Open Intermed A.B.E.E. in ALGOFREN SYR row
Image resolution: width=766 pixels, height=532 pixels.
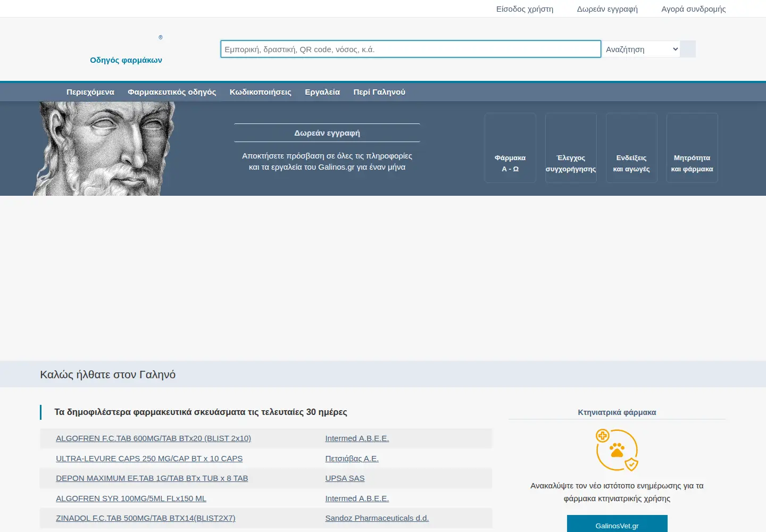tap(357, 498)
